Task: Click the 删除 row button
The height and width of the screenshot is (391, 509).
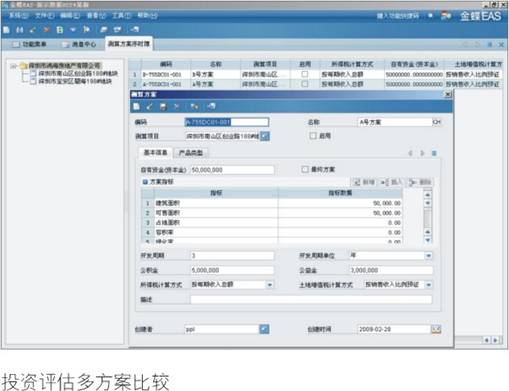Action: pos(420,182)
